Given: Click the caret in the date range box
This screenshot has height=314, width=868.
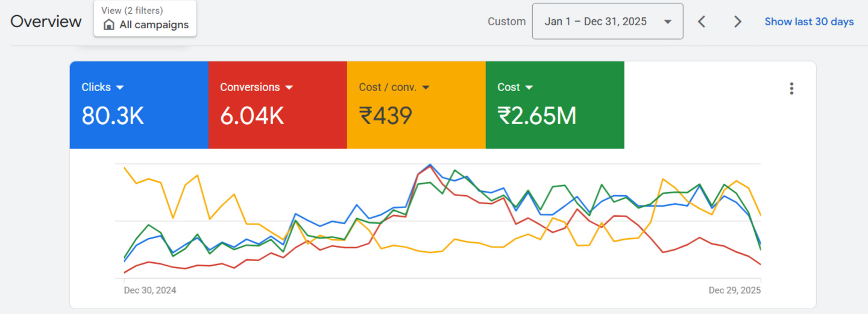Looking at the screenshot, I should point(667,22).
